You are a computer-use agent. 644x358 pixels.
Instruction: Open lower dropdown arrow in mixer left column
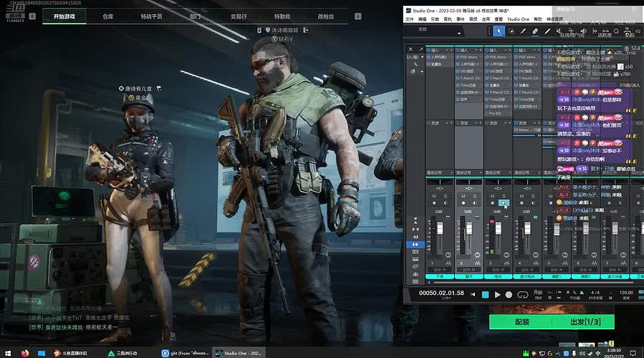(x=422, y=72)
